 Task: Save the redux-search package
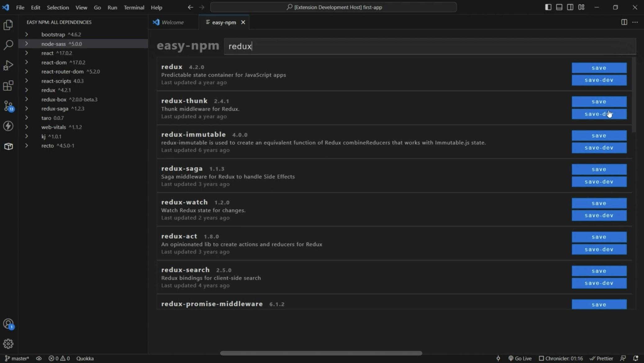pos(599,271)
